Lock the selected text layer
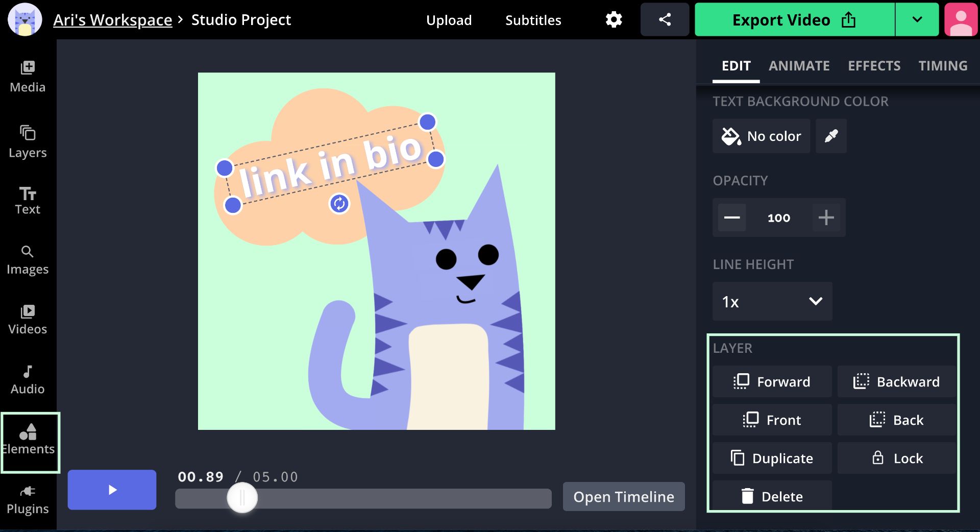 tap(897, 458)
